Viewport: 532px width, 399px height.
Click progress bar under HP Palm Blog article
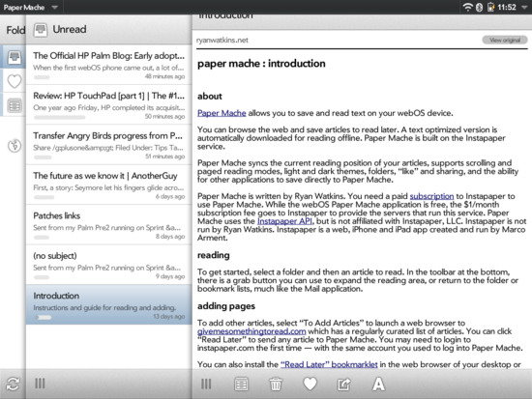pos(42,77)
